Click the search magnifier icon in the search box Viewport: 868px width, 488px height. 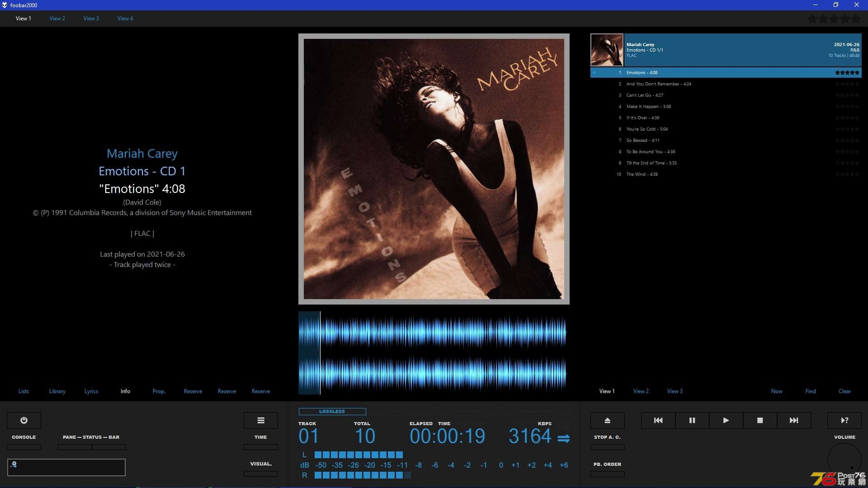pyautogui.click(x=14, y=464)
